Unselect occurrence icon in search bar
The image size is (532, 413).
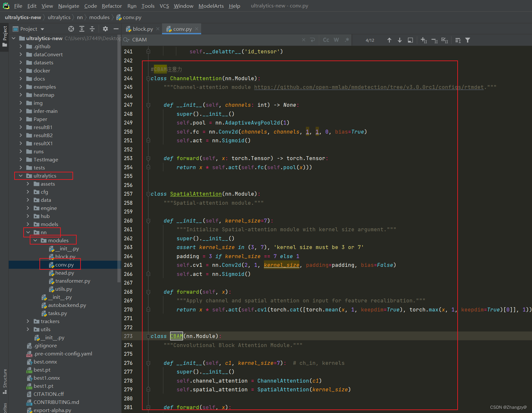click(x=434, y=40)
